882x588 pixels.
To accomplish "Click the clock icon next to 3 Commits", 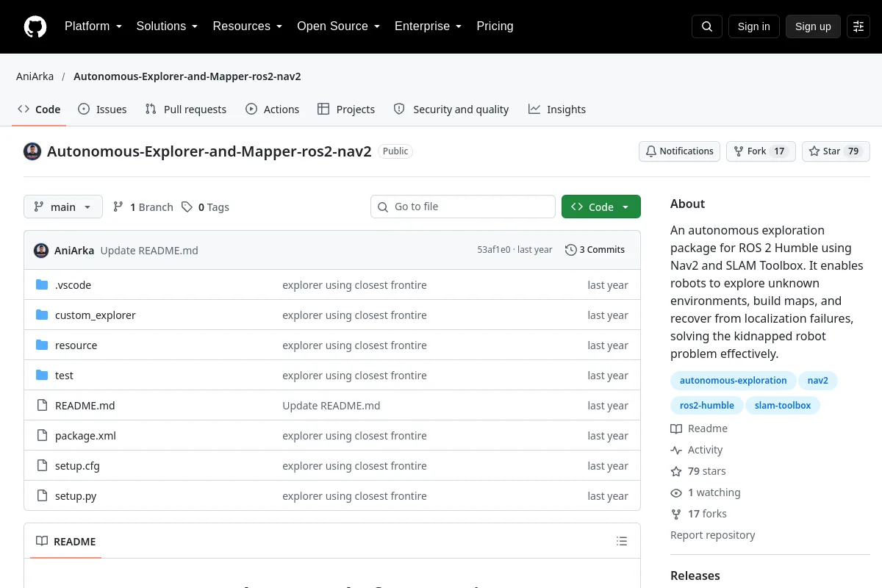I will coord(570,250).
